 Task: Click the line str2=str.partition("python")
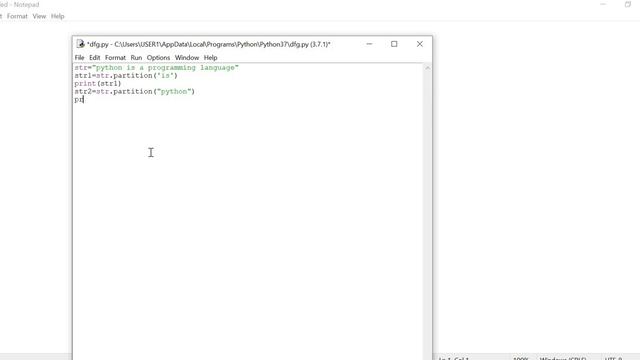pos(134,91)
